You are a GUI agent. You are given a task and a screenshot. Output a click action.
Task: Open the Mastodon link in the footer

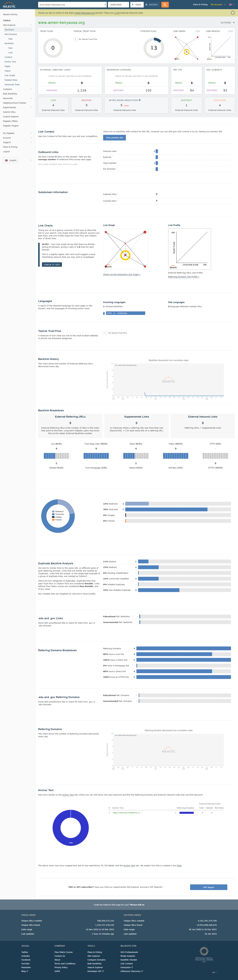[x=26, y=967]
